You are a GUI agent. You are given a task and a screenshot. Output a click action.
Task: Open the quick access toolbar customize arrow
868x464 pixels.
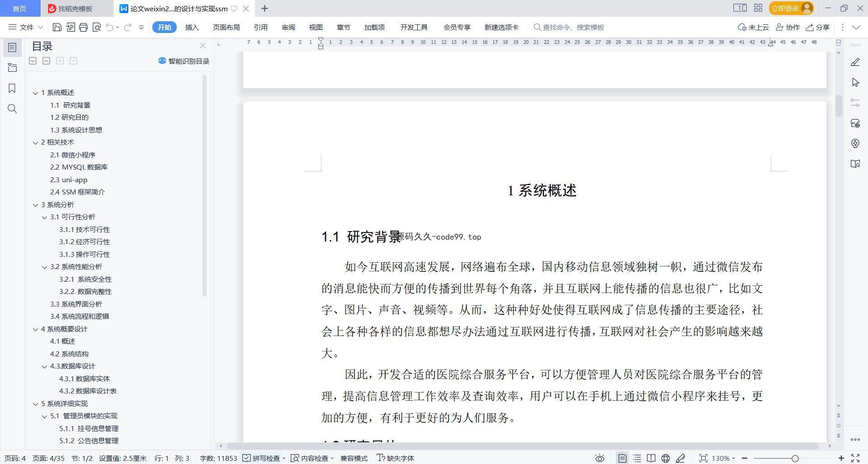coord(141,27)
